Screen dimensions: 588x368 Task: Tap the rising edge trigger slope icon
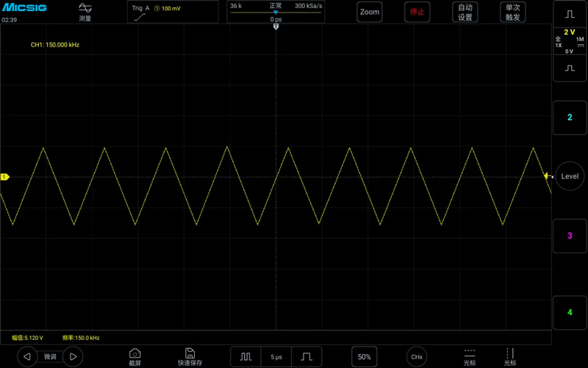click(140, 17)
